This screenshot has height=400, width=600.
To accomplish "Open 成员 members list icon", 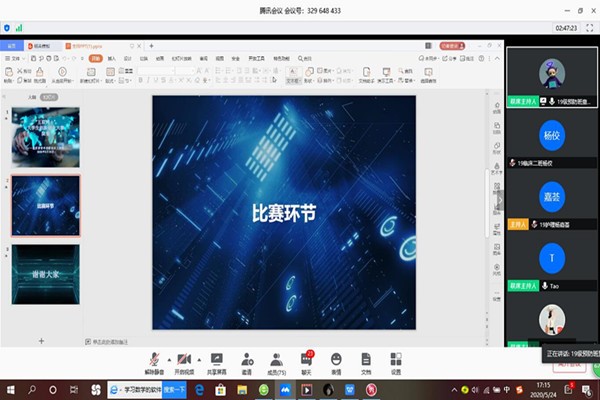I will 276,361.
